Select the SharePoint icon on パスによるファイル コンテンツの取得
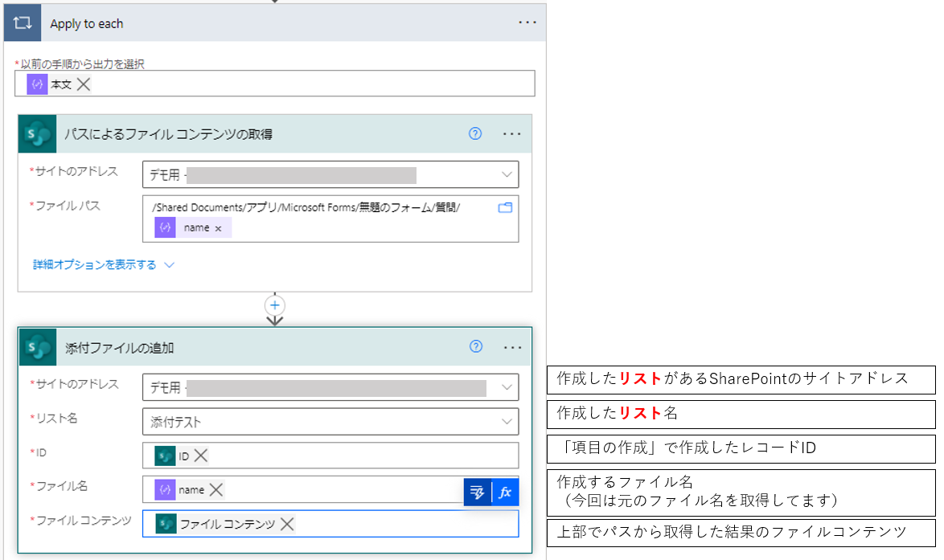The width and height of the screenshot is (944, 560). pos(35,133)
